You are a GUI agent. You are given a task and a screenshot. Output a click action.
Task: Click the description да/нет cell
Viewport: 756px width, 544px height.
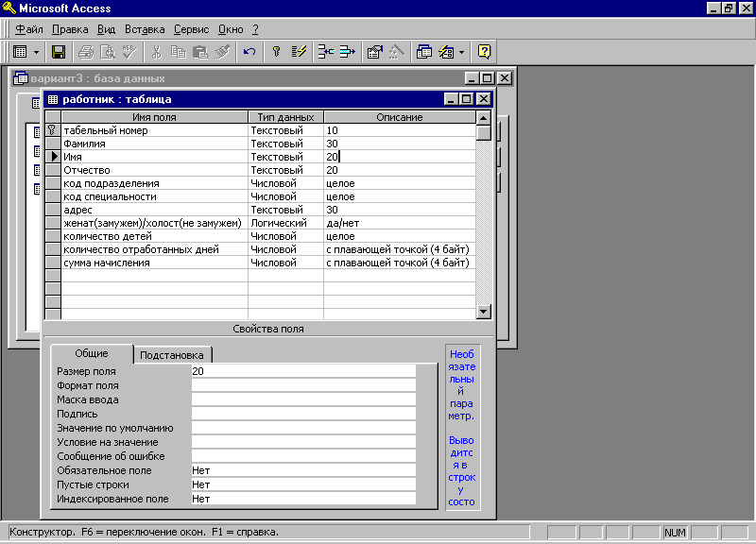pyautogui.click(x=399, y=223)
